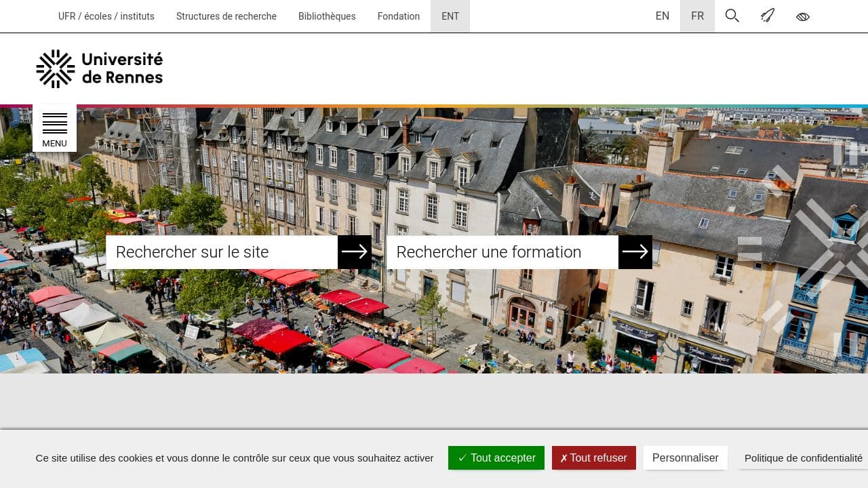868x488 pixels.
Task: Open UFR / écoles / instituts menu
Action: [106, 16]
